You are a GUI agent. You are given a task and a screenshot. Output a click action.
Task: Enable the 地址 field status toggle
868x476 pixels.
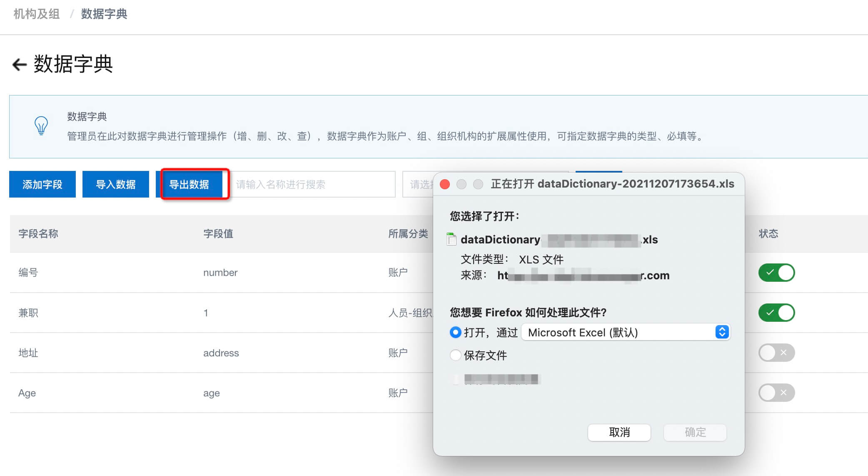click(776, 353)
